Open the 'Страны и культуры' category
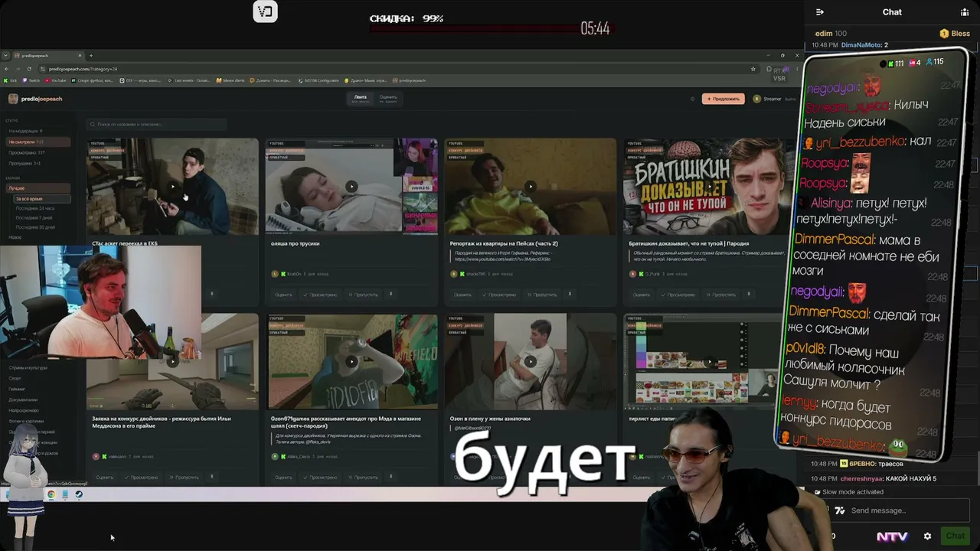980x551 pixels. click(x=28, y=367)
